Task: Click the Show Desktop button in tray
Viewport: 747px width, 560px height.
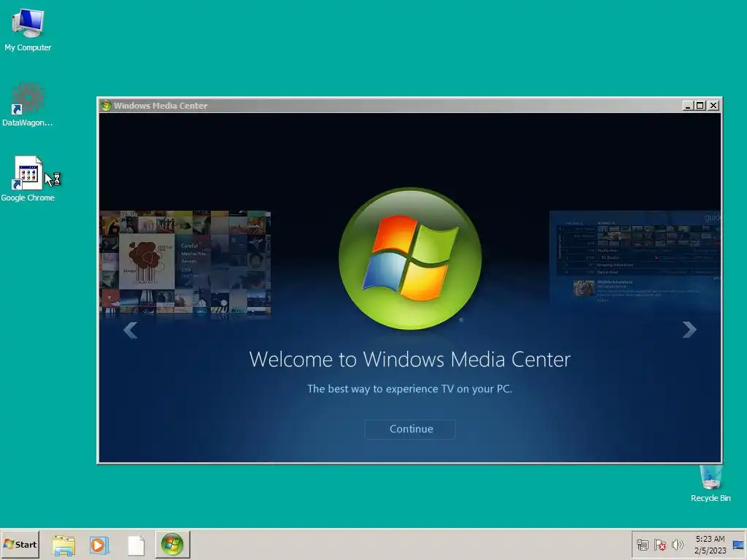Action: tap(738, 545)
